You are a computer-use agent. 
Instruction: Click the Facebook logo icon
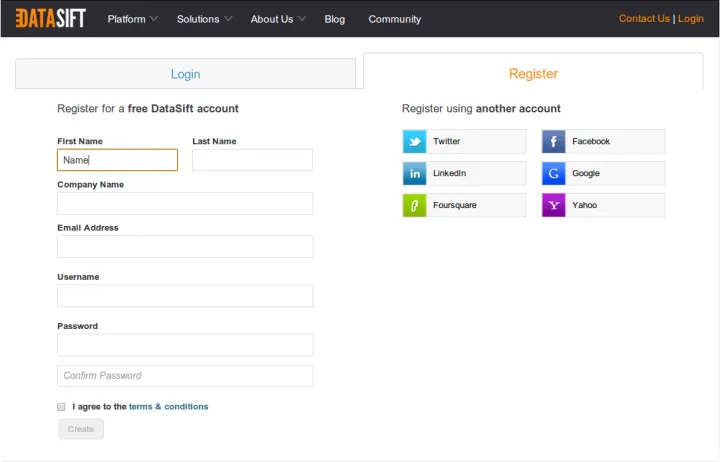pyautogui.click(x=554, y=142)
